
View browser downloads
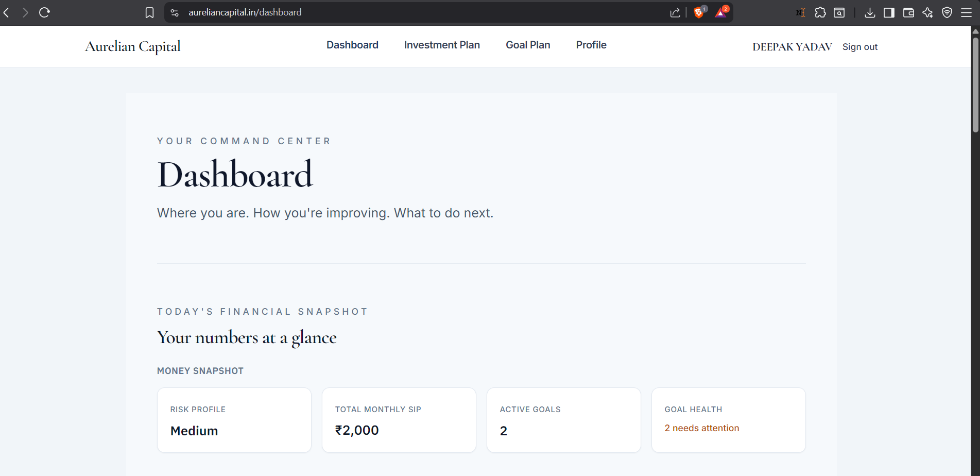pyautogui.click(x=870, y=12)
